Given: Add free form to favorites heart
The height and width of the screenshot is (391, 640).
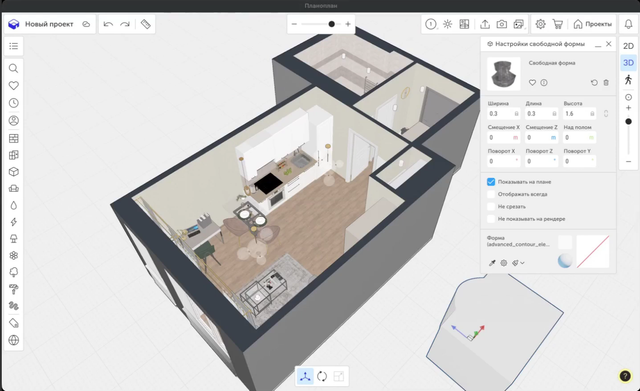Looking at the screenshot, I should coord(532,82).
